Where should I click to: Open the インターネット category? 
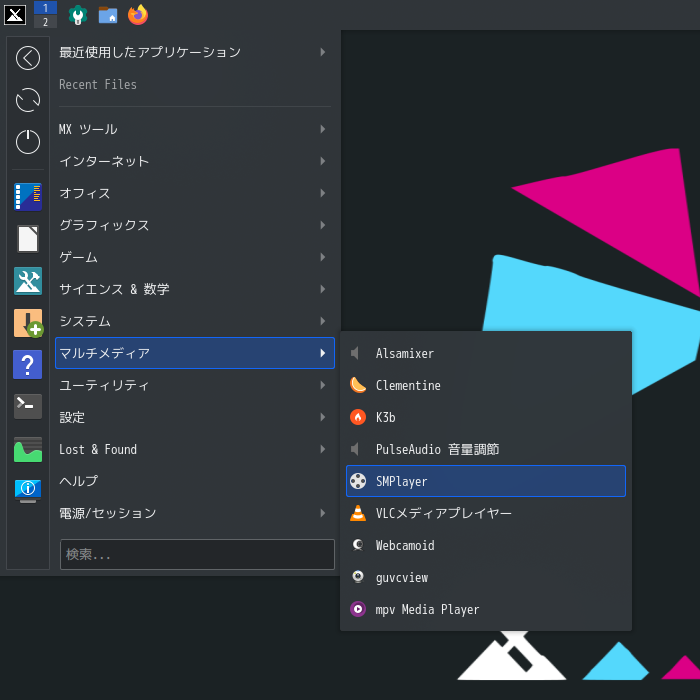pyautogui.click(x=195, y=161)
